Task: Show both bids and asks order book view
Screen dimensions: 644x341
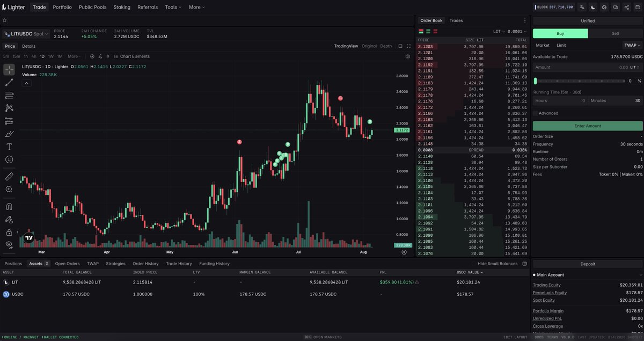Action: 421,32
